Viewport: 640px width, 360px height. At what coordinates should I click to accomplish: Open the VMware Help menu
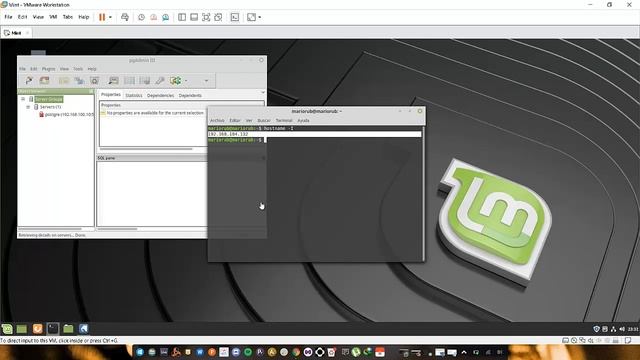(84, 17)
